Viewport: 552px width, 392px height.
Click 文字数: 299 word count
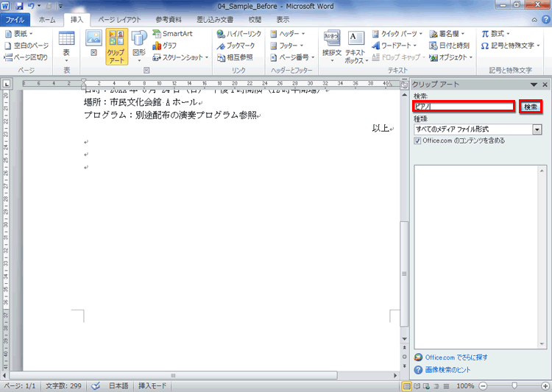coord(63,386)
